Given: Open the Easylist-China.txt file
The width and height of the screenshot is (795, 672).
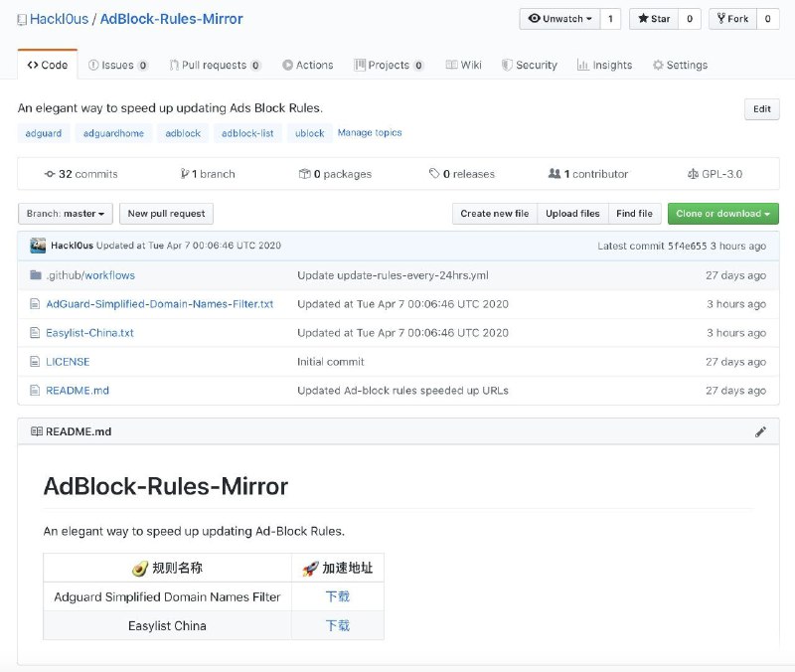Looking at the screenshot, I should pos(89,333).
